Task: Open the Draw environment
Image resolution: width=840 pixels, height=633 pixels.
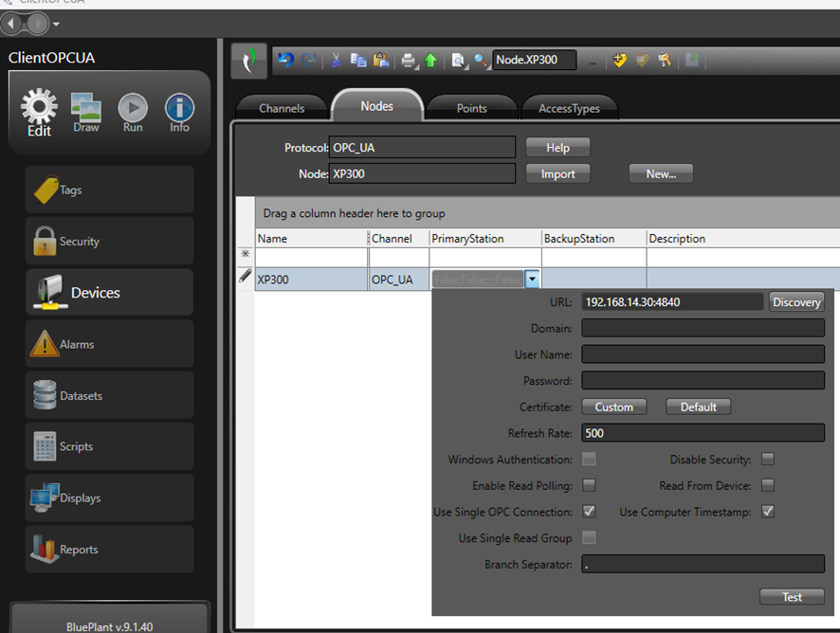Action: 86,113
